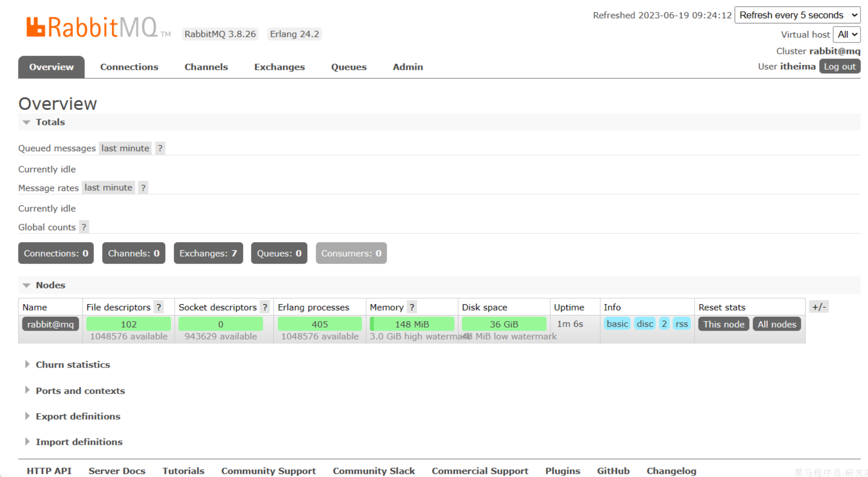Switch to the Connections tab

[129, 66]
